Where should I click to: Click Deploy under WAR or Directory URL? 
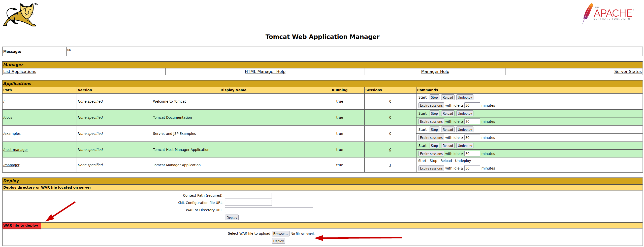232,218
